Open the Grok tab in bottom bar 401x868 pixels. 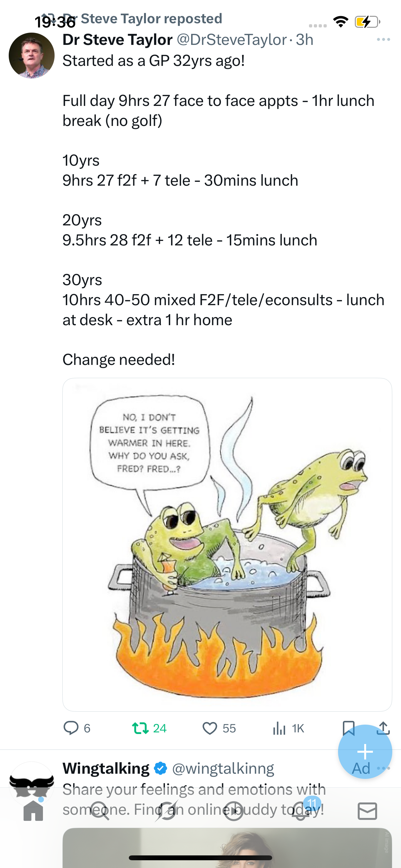167,811
